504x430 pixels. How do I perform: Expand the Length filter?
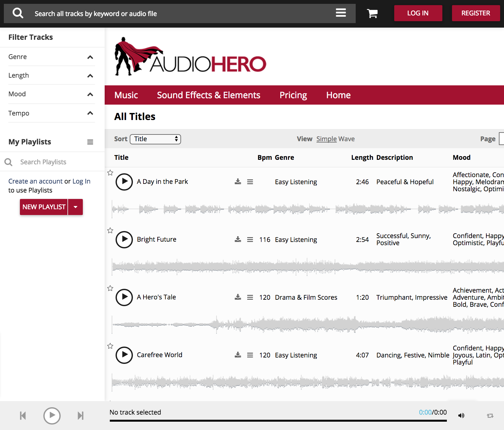click(x=52, y=75)
